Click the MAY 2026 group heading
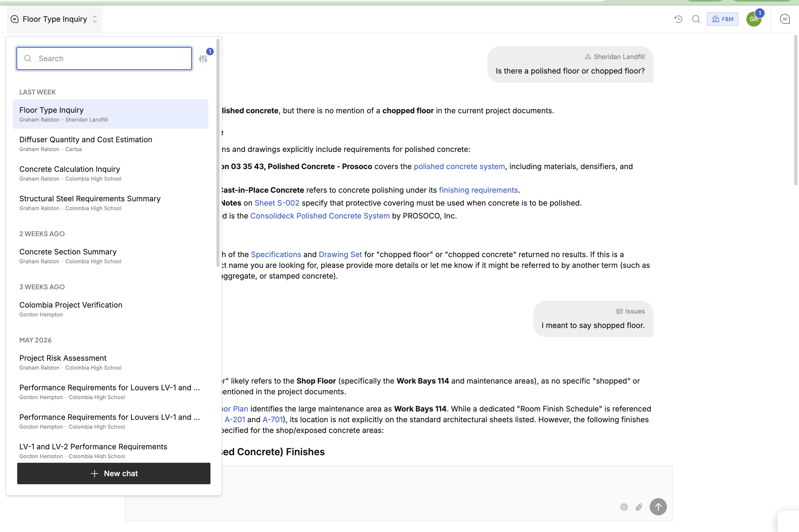This screenshot has width=799, height=532. tap(35, 340)
